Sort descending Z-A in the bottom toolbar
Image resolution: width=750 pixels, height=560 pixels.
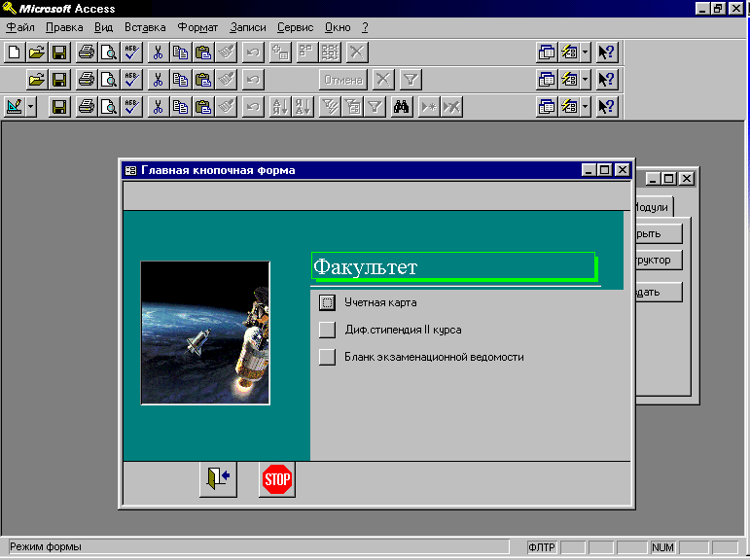(304, 107)
